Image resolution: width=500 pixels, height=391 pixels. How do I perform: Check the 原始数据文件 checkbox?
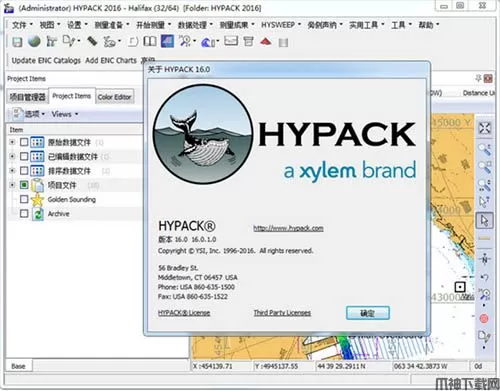point(24,142)
